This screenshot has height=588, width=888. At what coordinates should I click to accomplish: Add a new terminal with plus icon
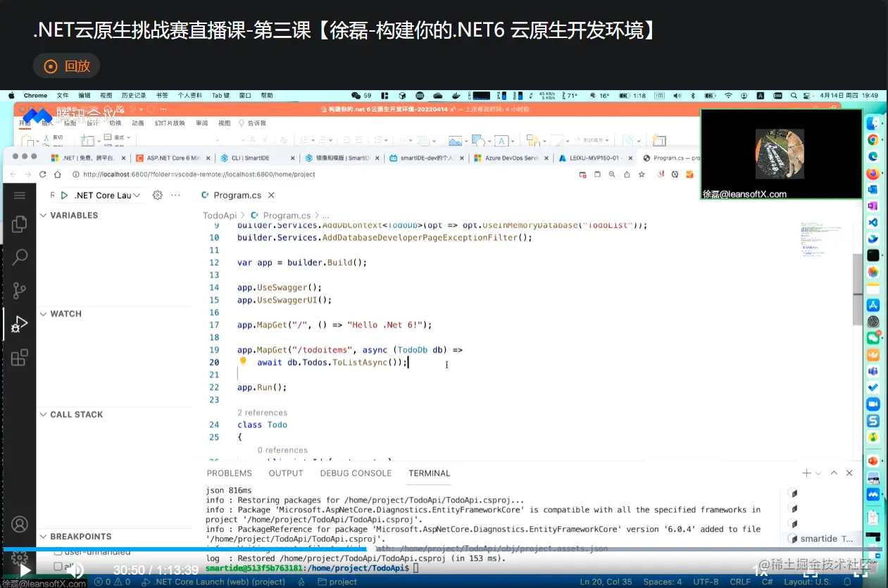[806, 473]
